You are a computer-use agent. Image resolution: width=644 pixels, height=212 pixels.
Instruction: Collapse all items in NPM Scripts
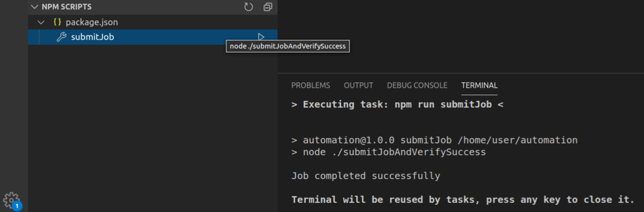[268, 7]
